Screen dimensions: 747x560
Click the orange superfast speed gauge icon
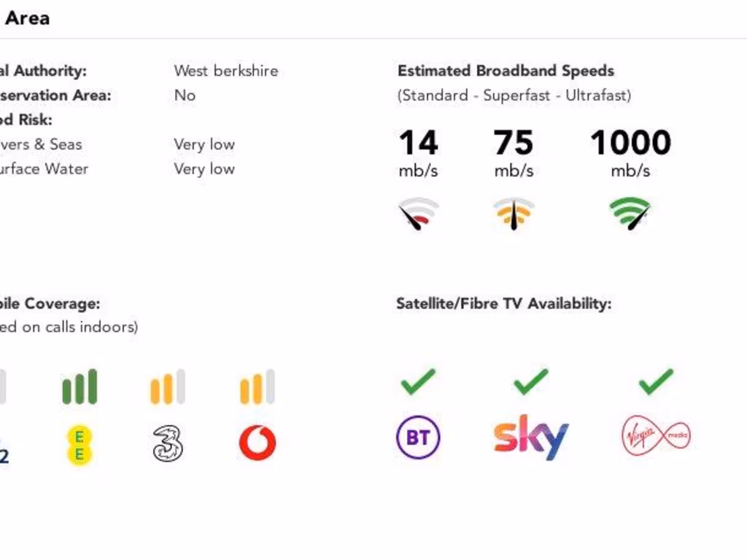pos(514,214)
